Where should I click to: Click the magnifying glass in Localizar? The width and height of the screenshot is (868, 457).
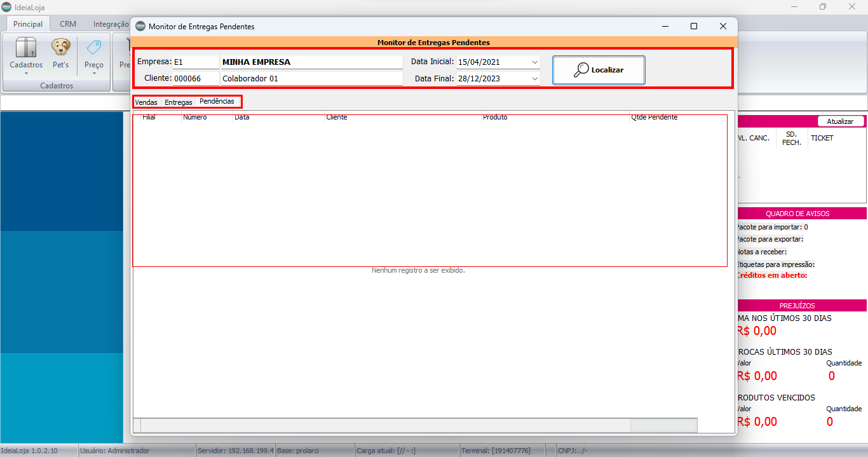[581, 70]
